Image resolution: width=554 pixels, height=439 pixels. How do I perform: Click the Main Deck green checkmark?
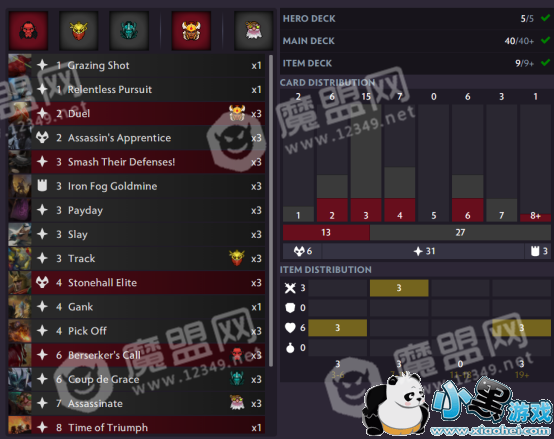(x=546, y=40)
